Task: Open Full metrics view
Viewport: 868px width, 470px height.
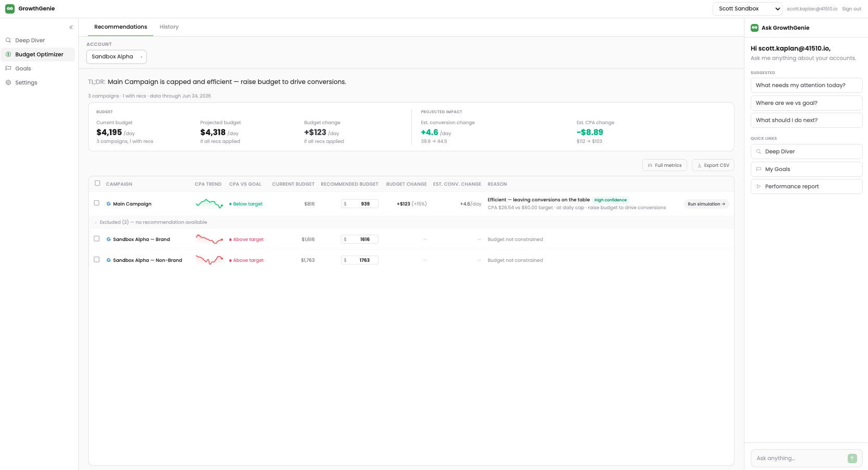Action: click(665, 165)
